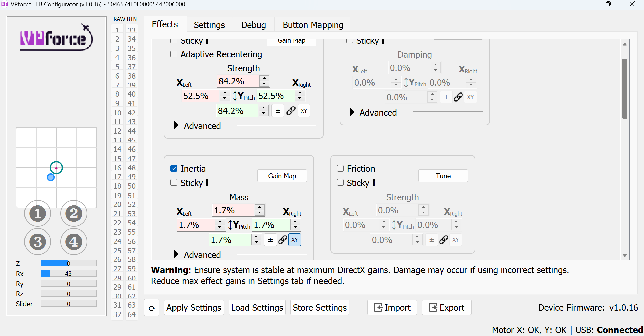Screen dimensions: 644x336
Task: Click the link icon in Inertia Mass
Action: [283, 240]
